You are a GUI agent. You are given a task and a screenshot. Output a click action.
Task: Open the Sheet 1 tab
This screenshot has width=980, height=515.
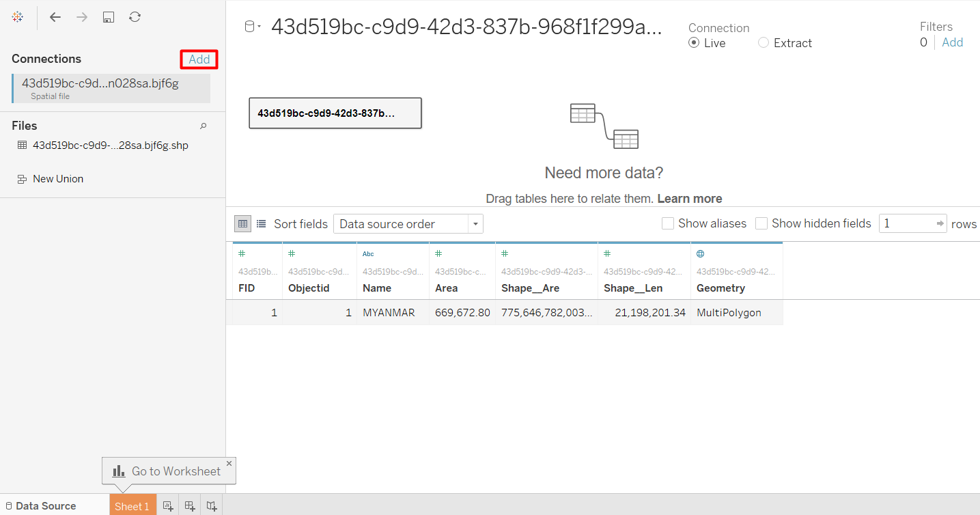tap(132, 506)
